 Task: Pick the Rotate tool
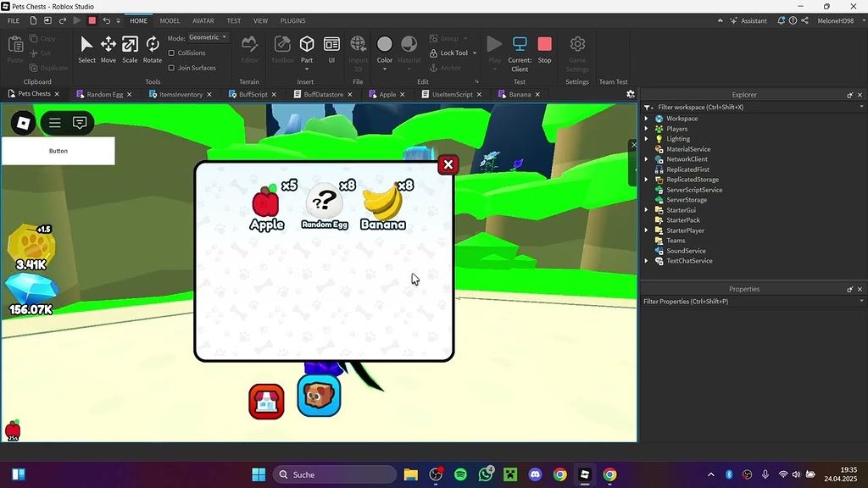coord(153,50)
